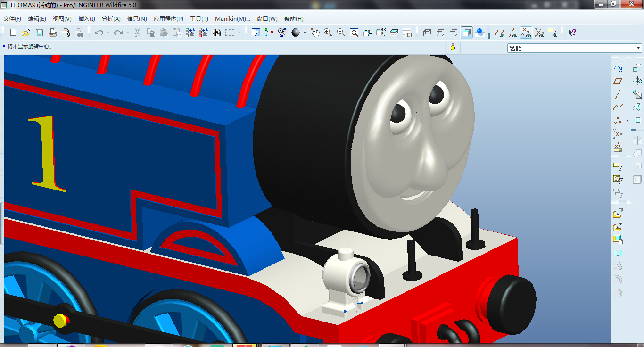Create a datum plane from the right toolbar
Screen dimensions: 644x347
point(618,81)
